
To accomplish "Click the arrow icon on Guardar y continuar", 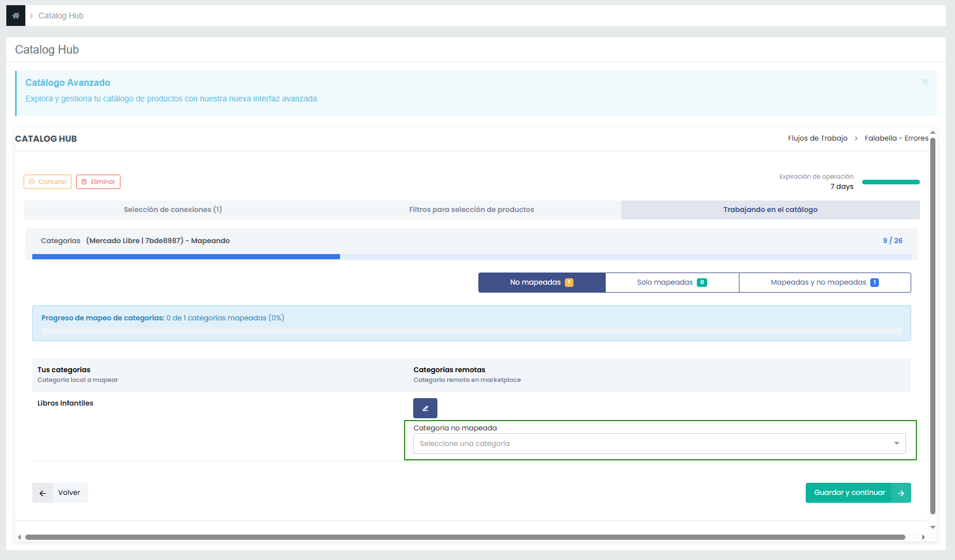I will click(x=901, y=493).
